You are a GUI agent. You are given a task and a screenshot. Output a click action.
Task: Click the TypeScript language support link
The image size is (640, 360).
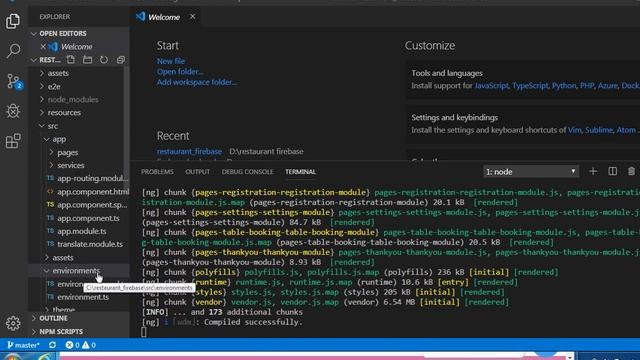(x=530, y=85)
